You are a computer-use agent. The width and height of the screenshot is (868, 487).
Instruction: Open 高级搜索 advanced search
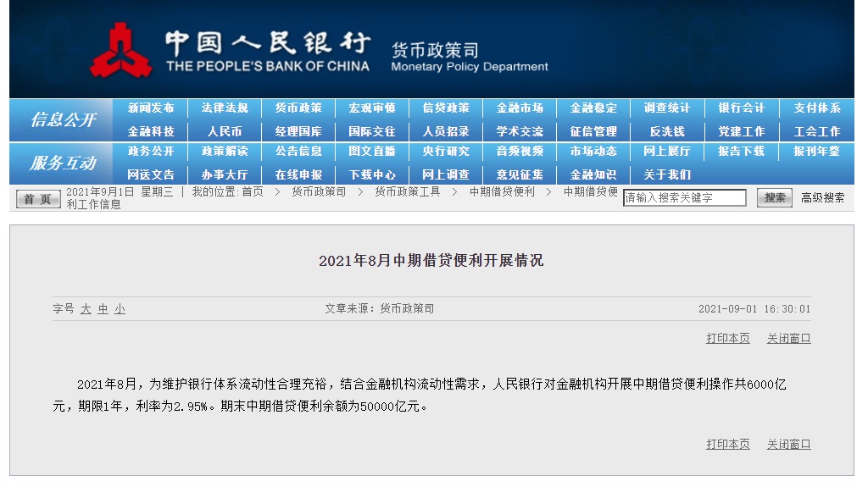coord(822,197)
